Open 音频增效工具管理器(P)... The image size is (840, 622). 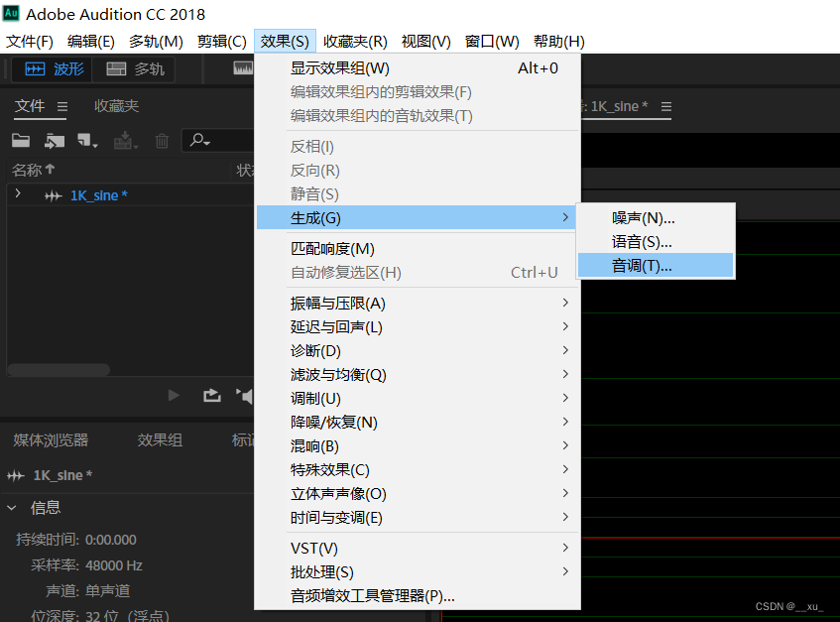[417, 596]
